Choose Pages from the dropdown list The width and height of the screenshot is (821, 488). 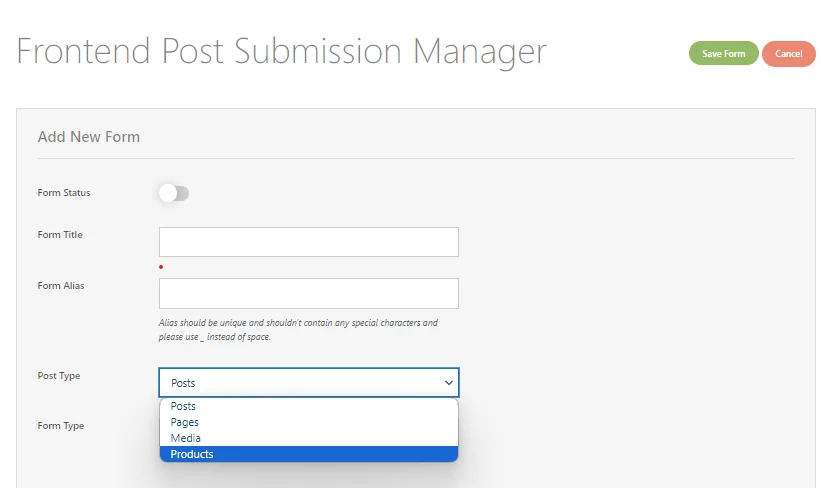[308, 422]
